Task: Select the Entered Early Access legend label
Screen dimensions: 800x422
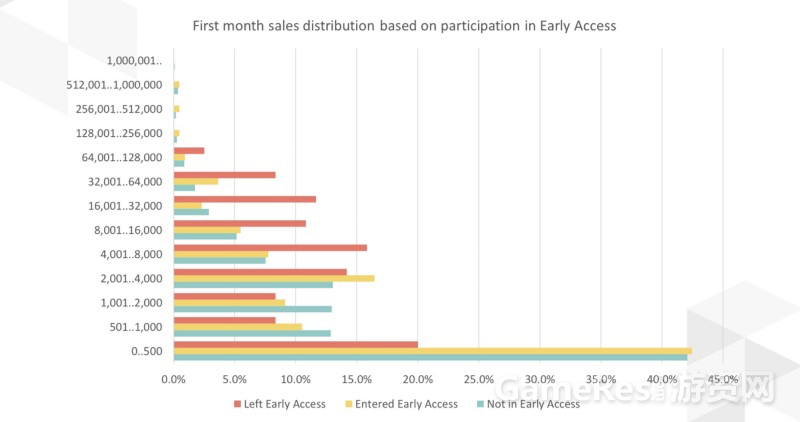Action: [x=407, y=404]
